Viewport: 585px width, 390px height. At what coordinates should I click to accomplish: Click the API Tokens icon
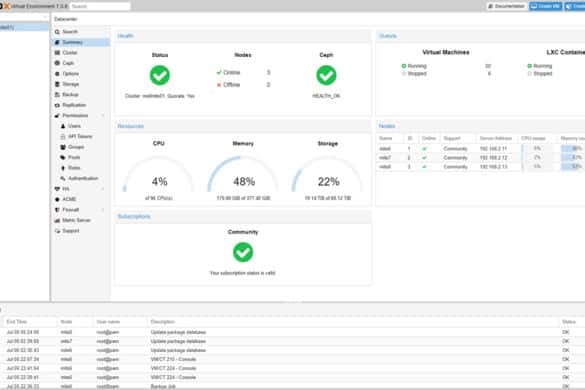tap(63, 136)
